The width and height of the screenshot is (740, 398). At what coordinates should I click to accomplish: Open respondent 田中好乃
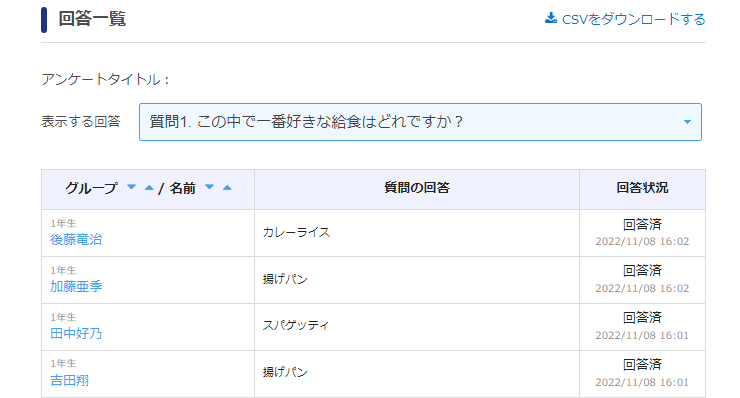(76, 333)
